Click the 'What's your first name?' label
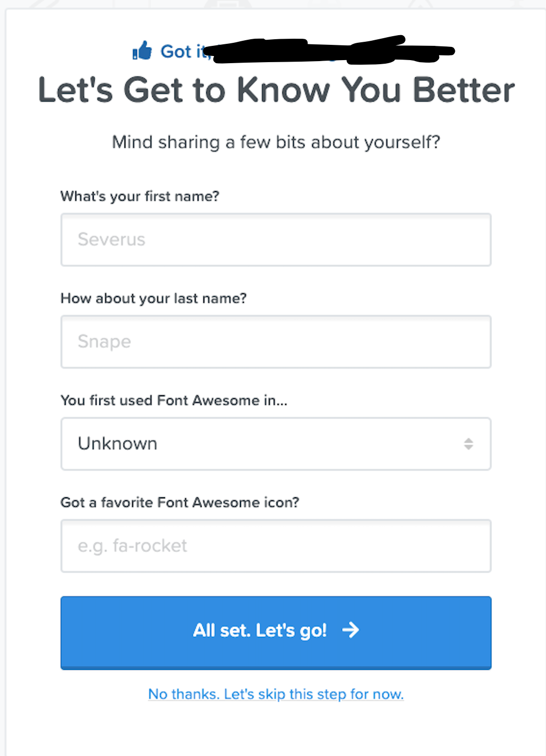The height and width of the screenshot is (756, 546). 140,196
